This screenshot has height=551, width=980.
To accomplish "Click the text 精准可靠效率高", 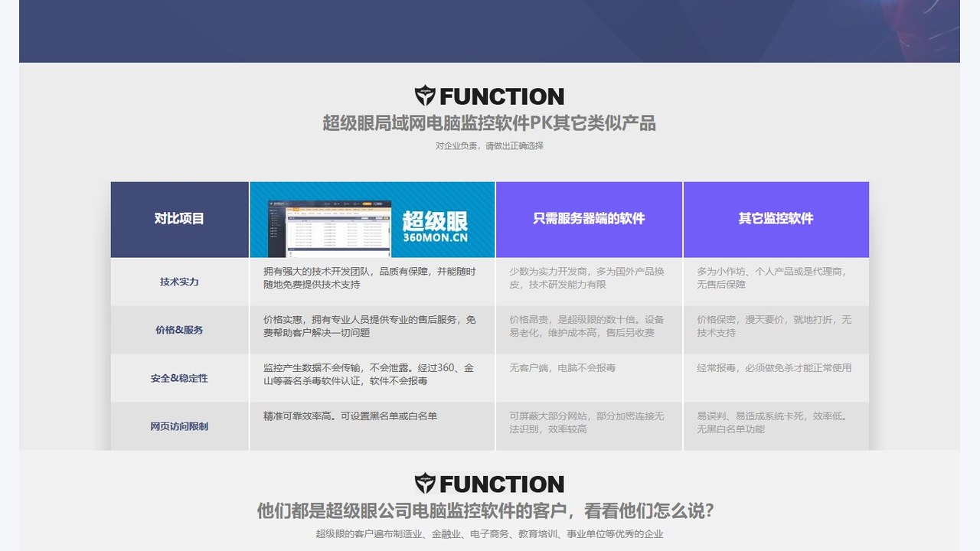I will click(297, 416).
